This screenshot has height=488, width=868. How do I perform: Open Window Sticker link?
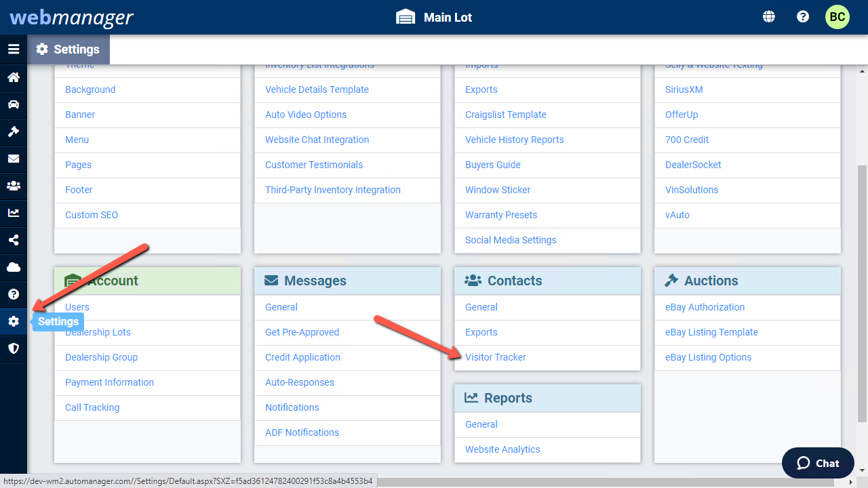click(498, 190)
